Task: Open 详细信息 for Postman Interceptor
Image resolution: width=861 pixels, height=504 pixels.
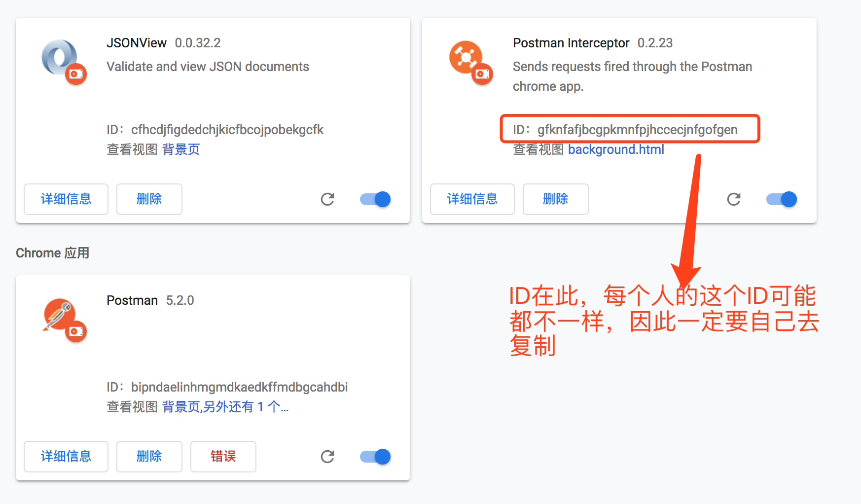Action: point(472,199)
